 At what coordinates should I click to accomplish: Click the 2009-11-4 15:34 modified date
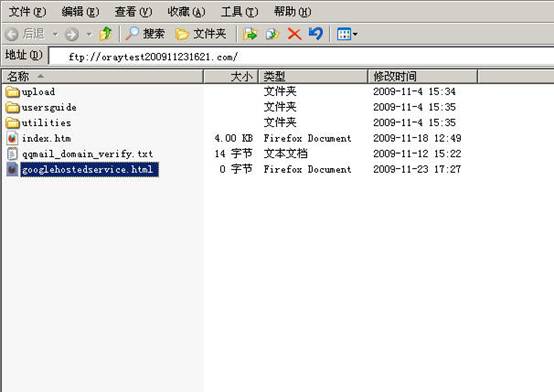[x=414, y=92]
